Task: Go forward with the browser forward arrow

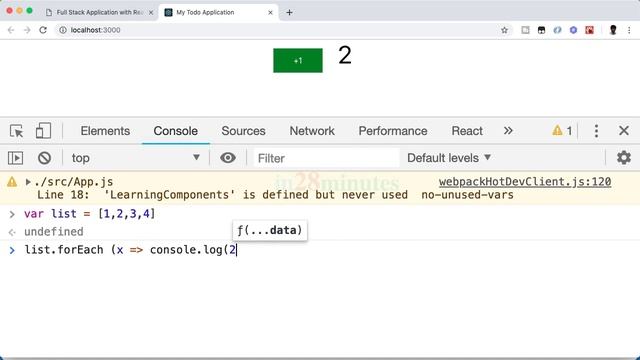Action: pyautogui.click(x=27, y=30)
